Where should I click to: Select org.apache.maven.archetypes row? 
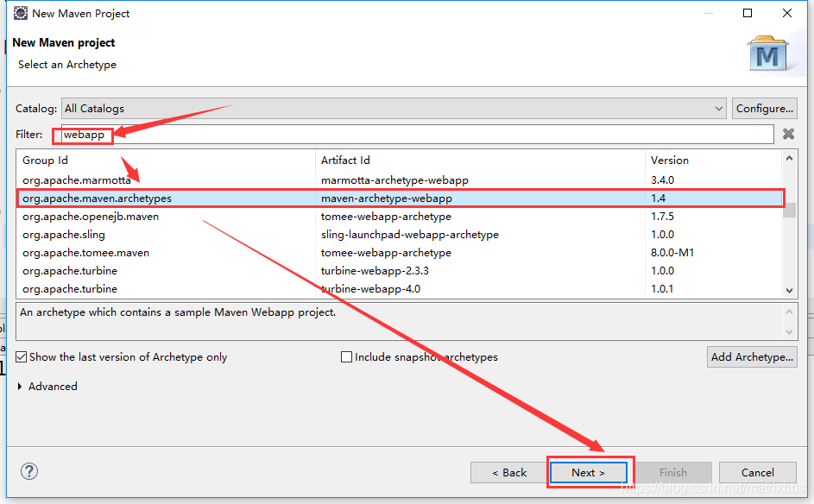coord(400,198)
